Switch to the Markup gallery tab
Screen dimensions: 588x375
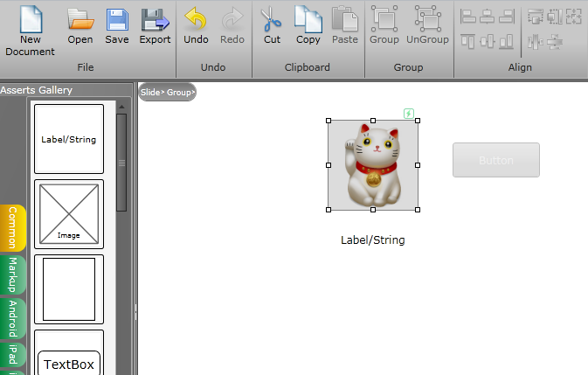13,274
